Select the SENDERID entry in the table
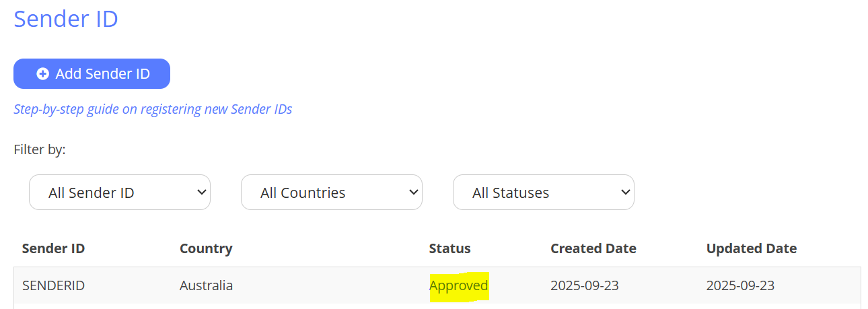This screenshot has height=309, width=868. [53, 285]
